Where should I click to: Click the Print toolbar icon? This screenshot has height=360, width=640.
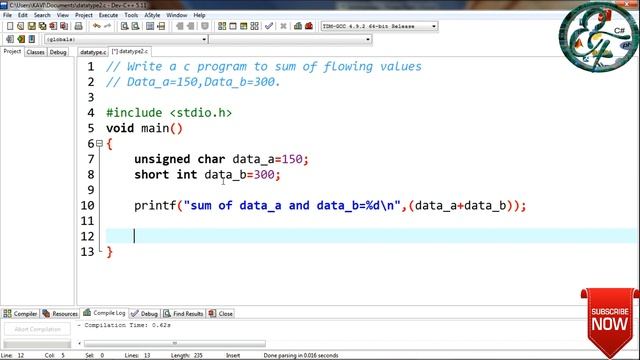point(78,26)
